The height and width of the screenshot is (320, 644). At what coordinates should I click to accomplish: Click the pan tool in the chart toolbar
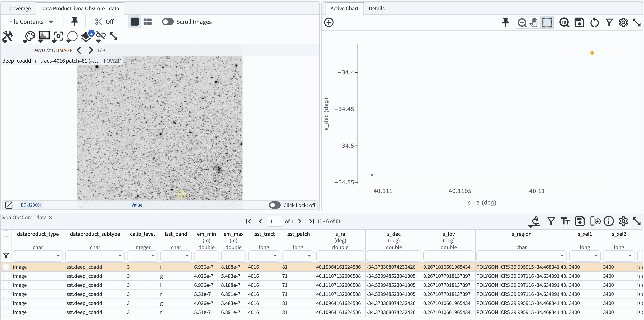pyautogui.click(x=534, y=22)
